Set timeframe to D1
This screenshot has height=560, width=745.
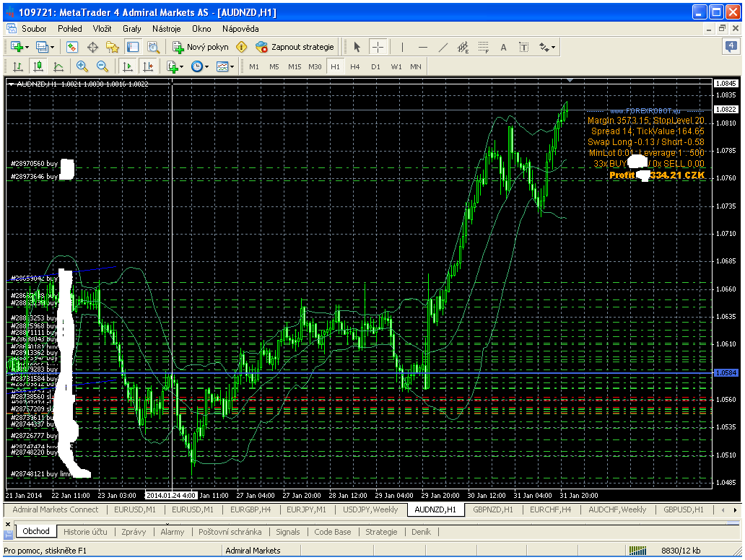coord(376,66)
